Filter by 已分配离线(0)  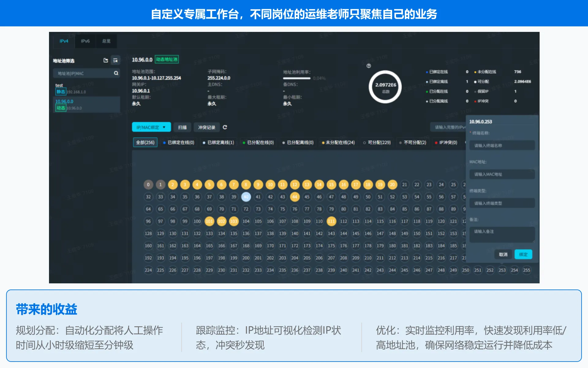[298, 143]
